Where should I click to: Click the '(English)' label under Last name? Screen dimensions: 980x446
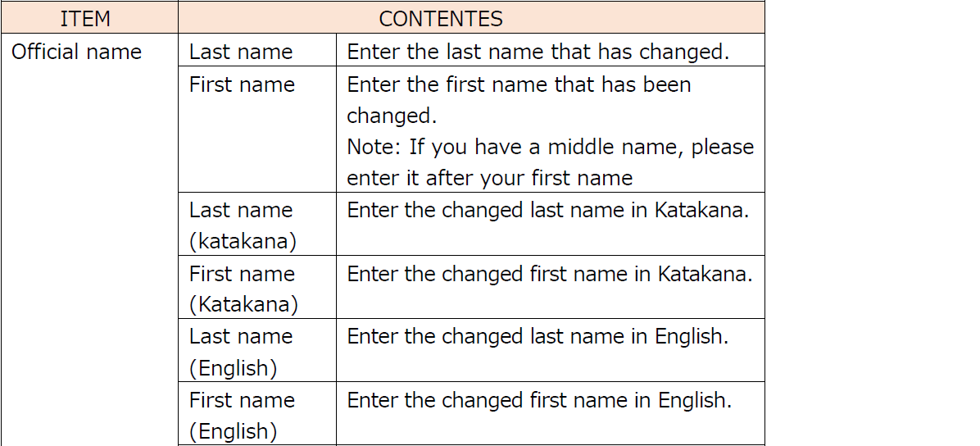pyautogui.click(x=234, y=368)
